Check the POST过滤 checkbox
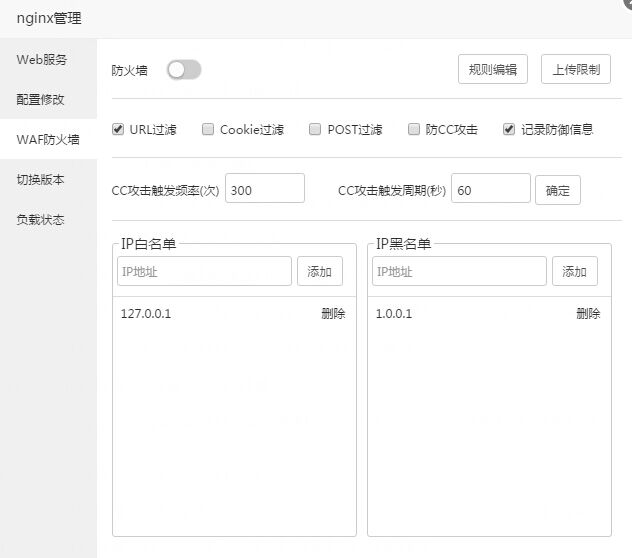The height and width of the screenshot is (558, 632). (x=315, y=129)
